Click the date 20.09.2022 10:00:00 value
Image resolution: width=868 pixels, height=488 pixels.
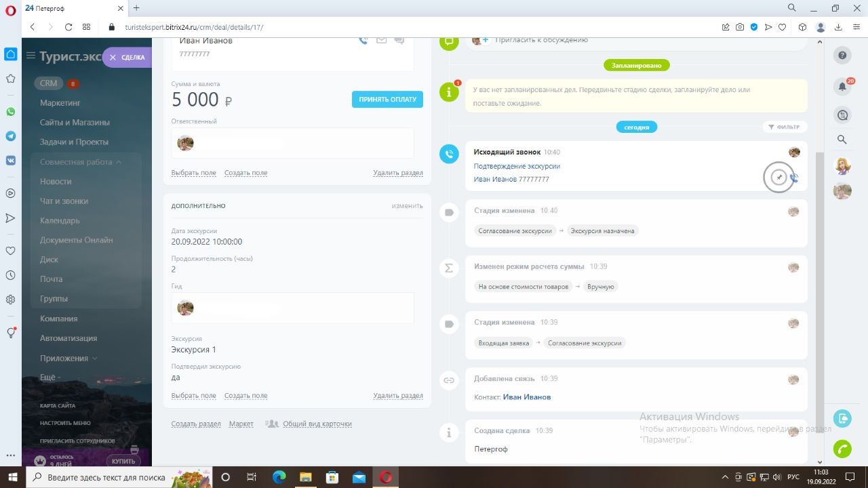pos(207,241)
